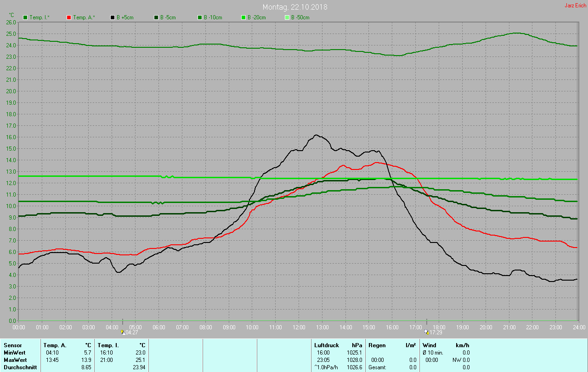The width and height of the screenshot is (588, 372).
Task: Click the sunrise icon at 04:27
Action: 122,332
